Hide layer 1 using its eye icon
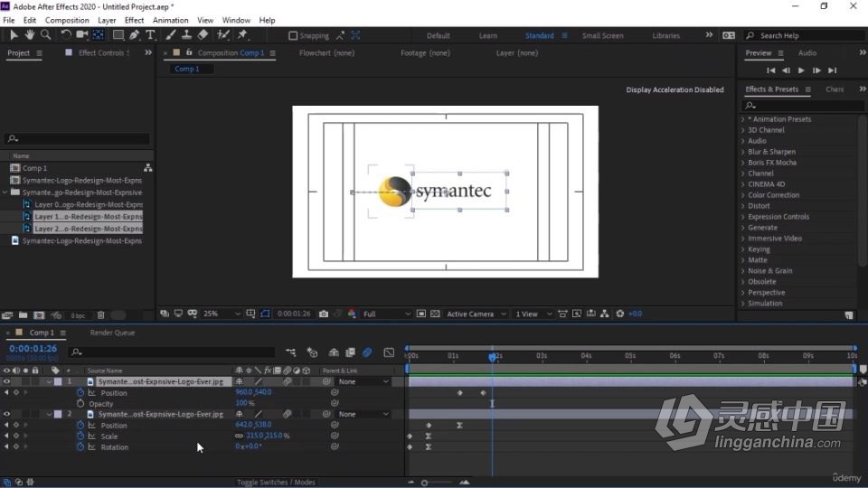The image size is (868, 488). click(x=6, y=381)
